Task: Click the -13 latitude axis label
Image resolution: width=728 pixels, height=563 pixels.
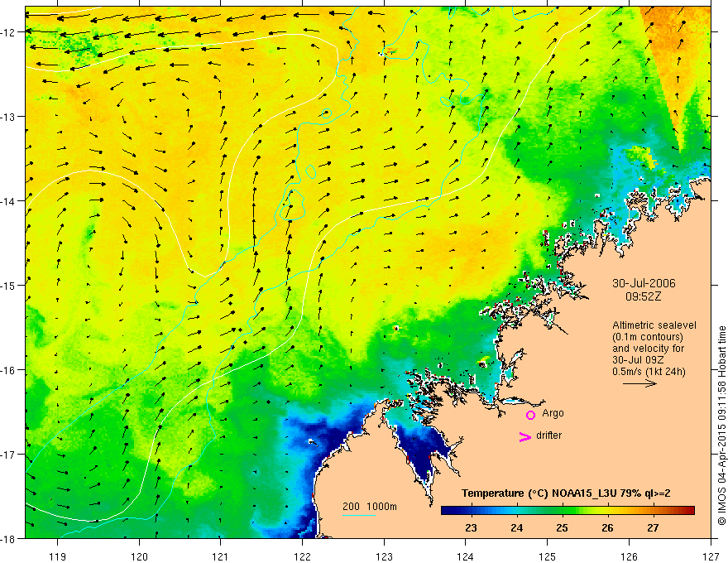Action: point(9,117)
